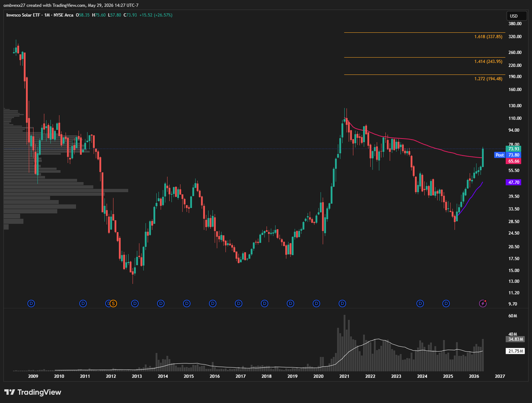Screen dimensions: 532x403
Task: Click the dividend marker nearest the 2016 label
Action: coord(213,303)
